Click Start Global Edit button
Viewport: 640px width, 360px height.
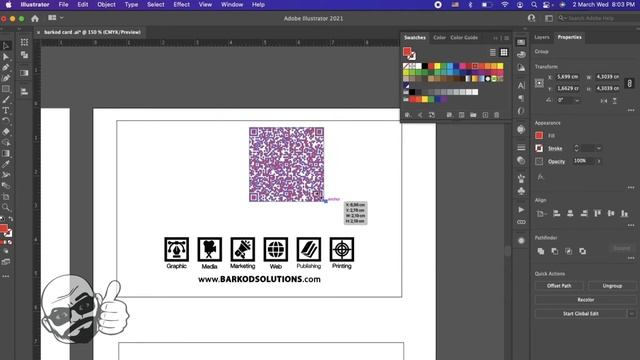click(x=580, y=313)
